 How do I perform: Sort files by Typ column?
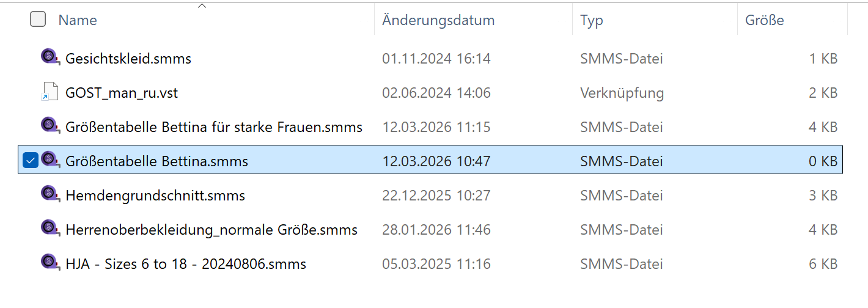coord(592,20)
